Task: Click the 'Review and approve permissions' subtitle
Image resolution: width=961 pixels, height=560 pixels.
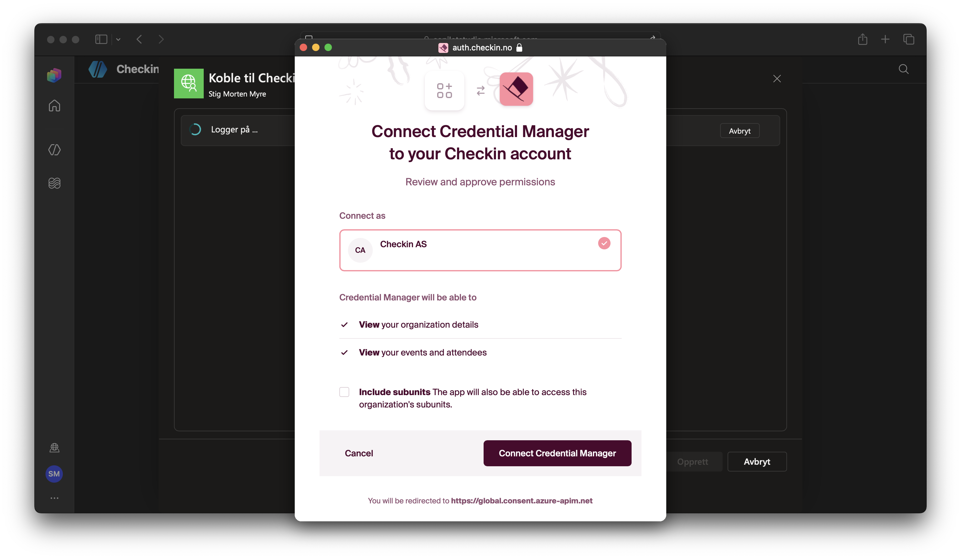Action: (480, 182)
